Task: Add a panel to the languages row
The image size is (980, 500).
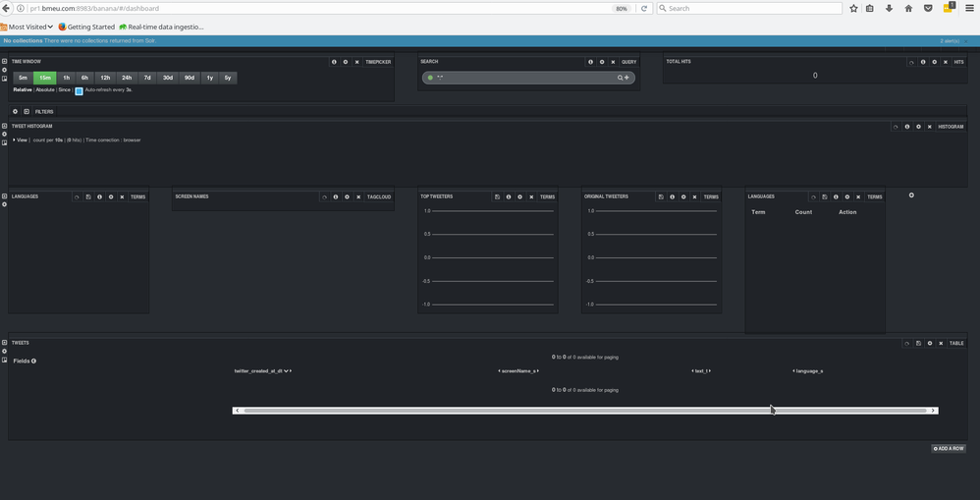Action: (911, 195)
